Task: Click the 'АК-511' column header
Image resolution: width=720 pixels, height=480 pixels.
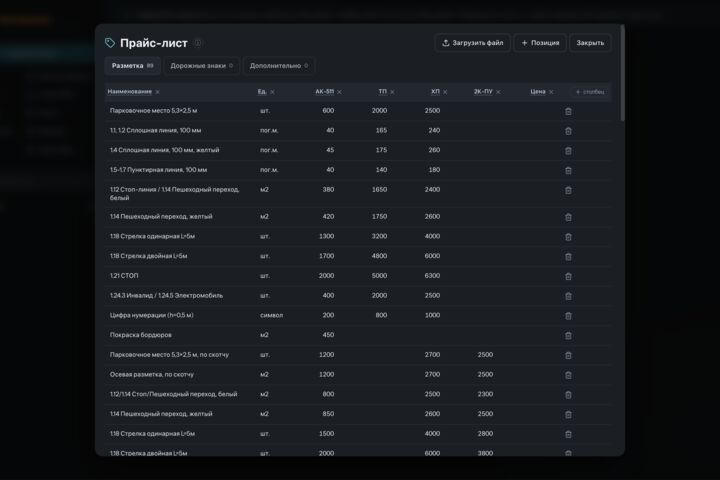Action: click(x=324, y=91)
